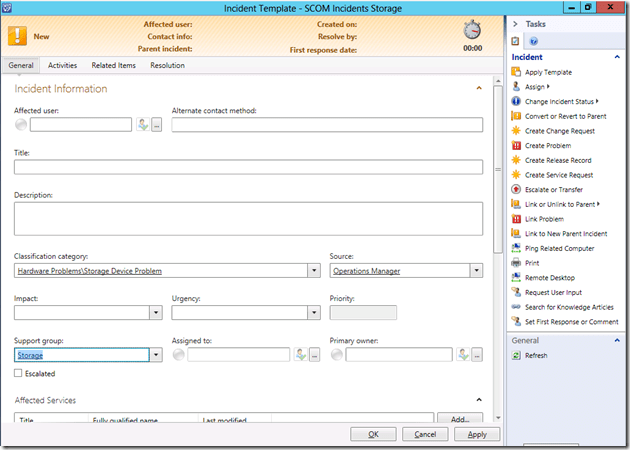The height and width of the screenshot is (450, 630).
Task: Expand the Impact dropdown
Action: coord(155,313)
